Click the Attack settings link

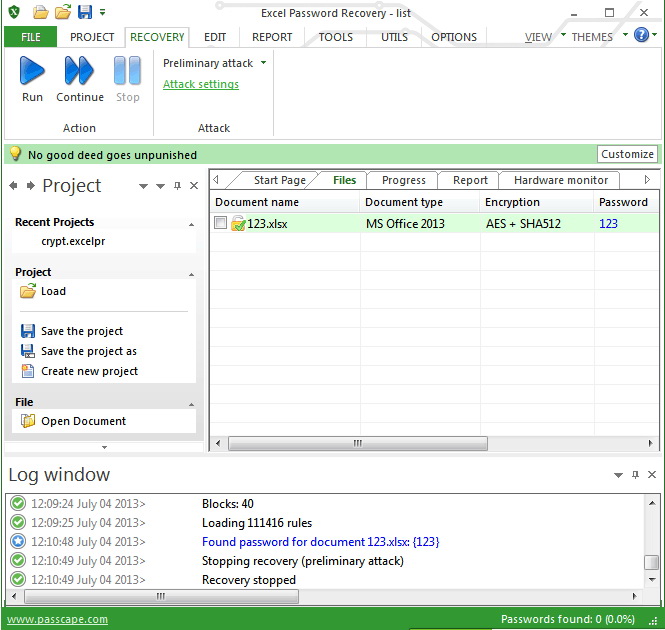pyautogui.click(x=201, y=84)
